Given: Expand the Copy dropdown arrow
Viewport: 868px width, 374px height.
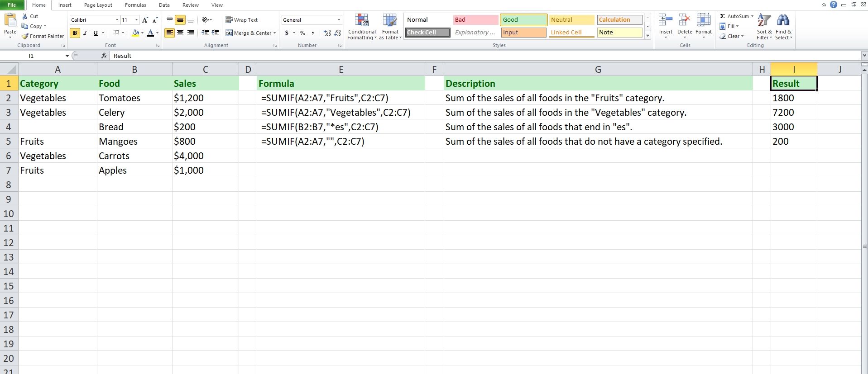Looking at the screenshot, I should (45, 26).
